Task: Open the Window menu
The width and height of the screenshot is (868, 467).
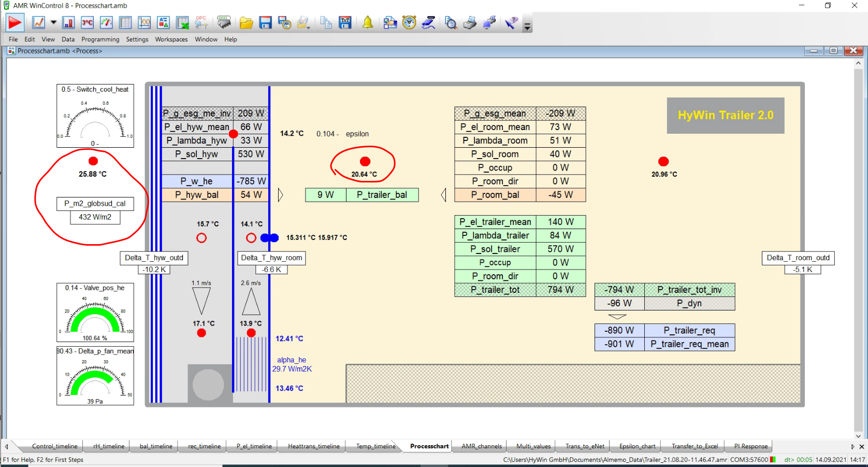Action: click(206, 39)
